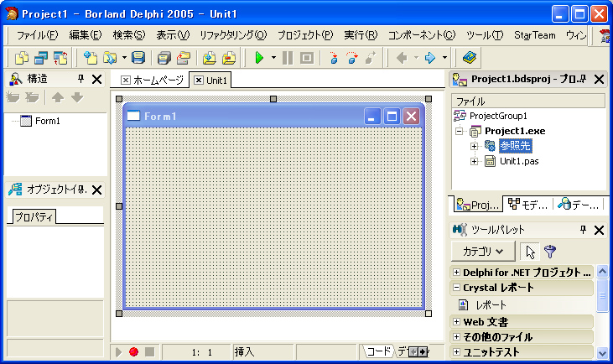Click the Toggle Form/Unit toolbar icon
Image resolution: width=613 pixels, height=364 pixels.
pyautogui.click(x=60, y=58)
